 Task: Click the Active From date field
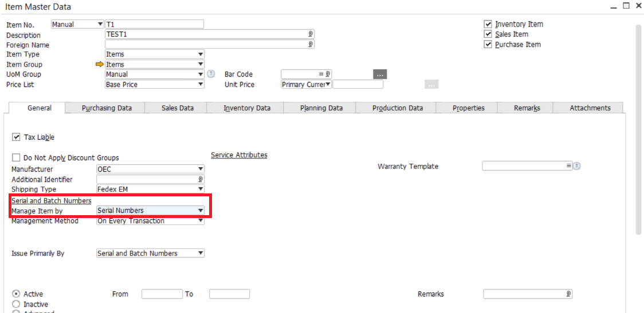tap(162, 294)
